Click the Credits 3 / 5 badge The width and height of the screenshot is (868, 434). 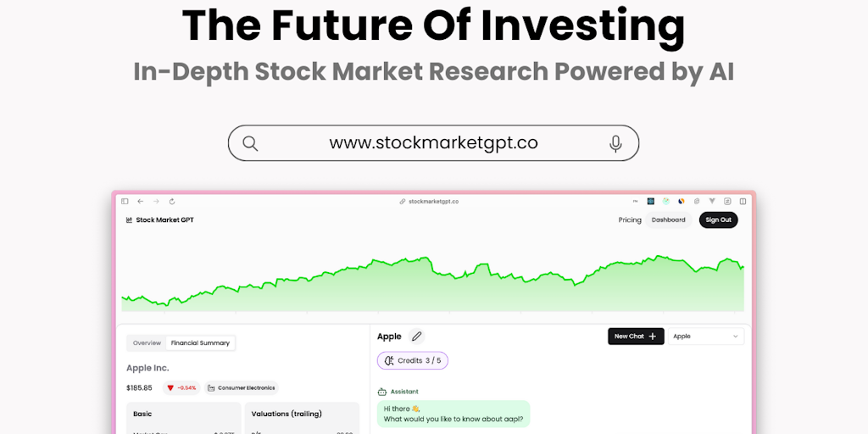click(x=413, y=360)
